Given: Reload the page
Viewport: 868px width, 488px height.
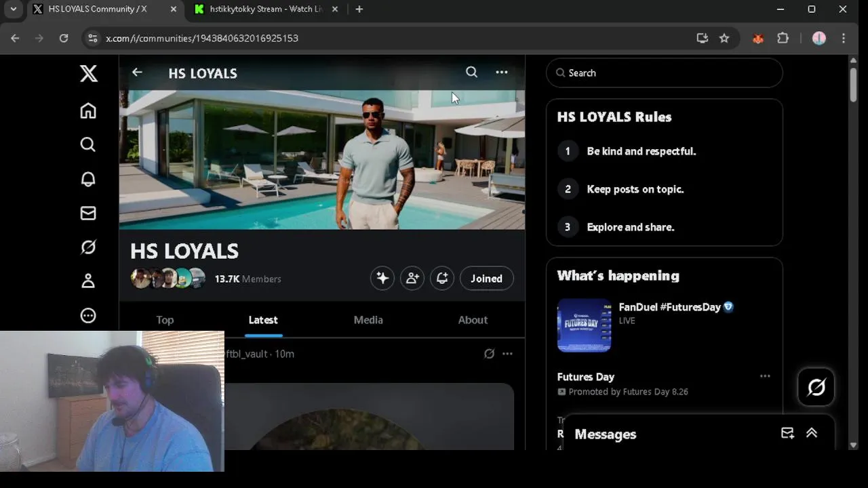Looking at the screenshot, I should click(64, 39).
